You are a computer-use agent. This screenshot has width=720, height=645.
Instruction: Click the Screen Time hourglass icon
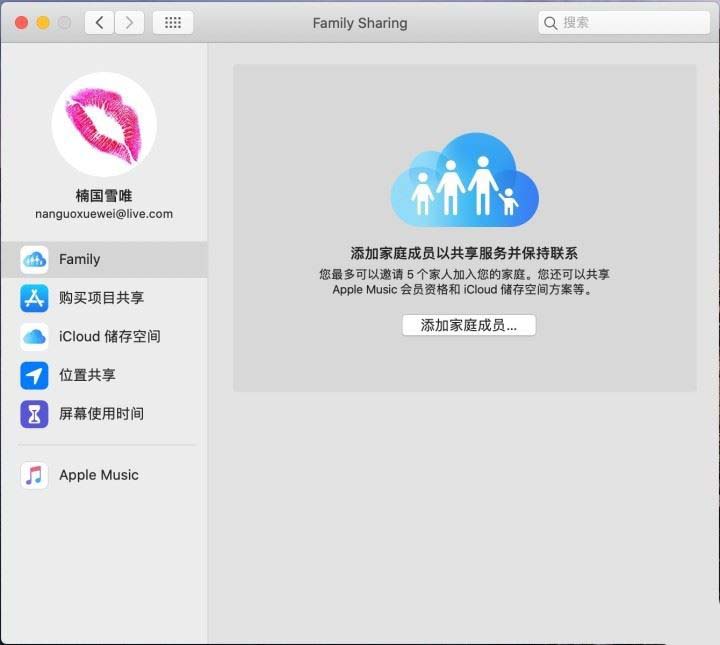34,414
